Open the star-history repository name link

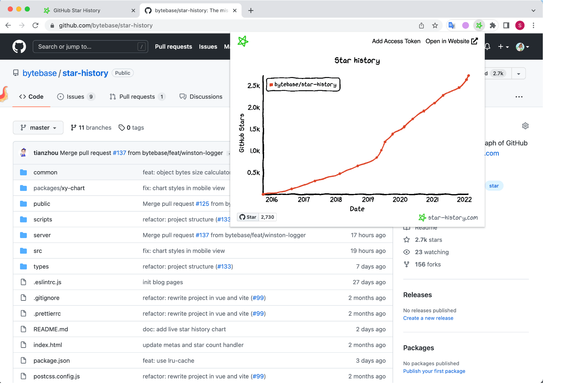point(85,73)
